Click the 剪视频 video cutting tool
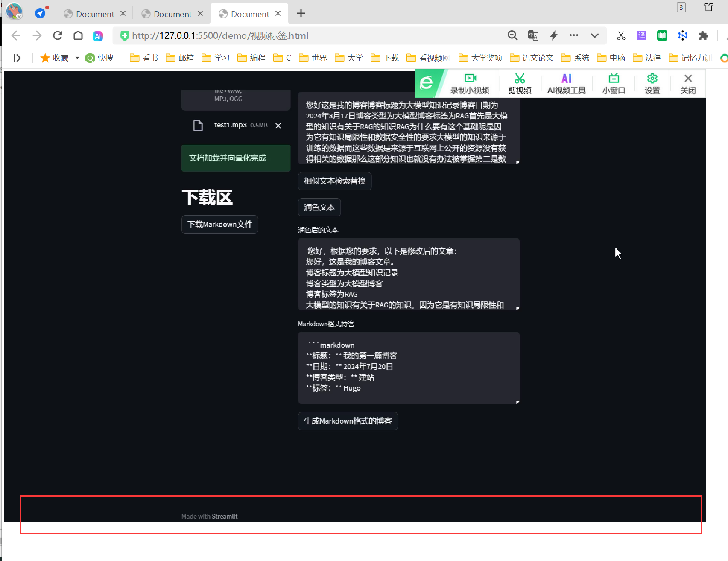This screenshot has height=561, width=728. point(520,84)
